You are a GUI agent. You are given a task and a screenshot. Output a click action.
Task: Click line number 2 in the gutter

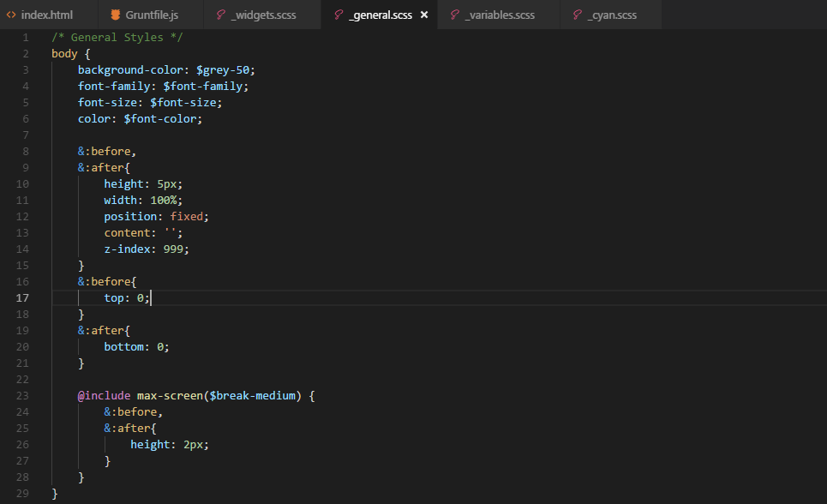point(25,53)
